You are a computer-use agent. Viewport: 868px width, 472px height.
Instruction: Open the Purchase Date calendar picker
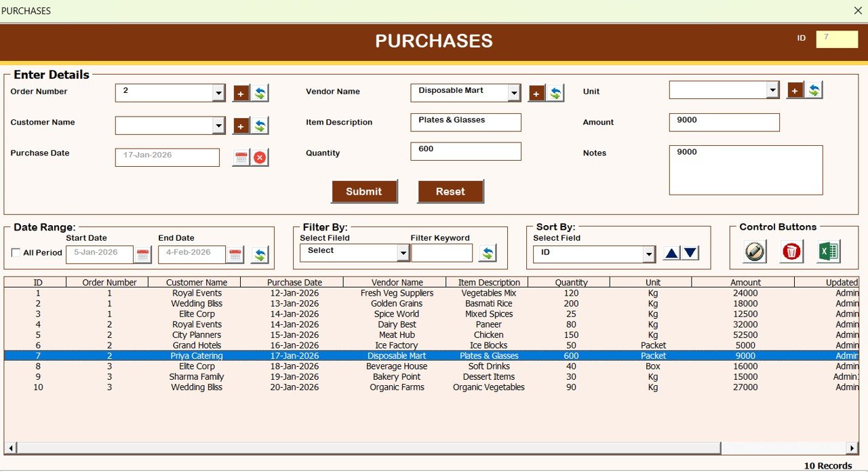pyautogui.click(x=241, y=157)
